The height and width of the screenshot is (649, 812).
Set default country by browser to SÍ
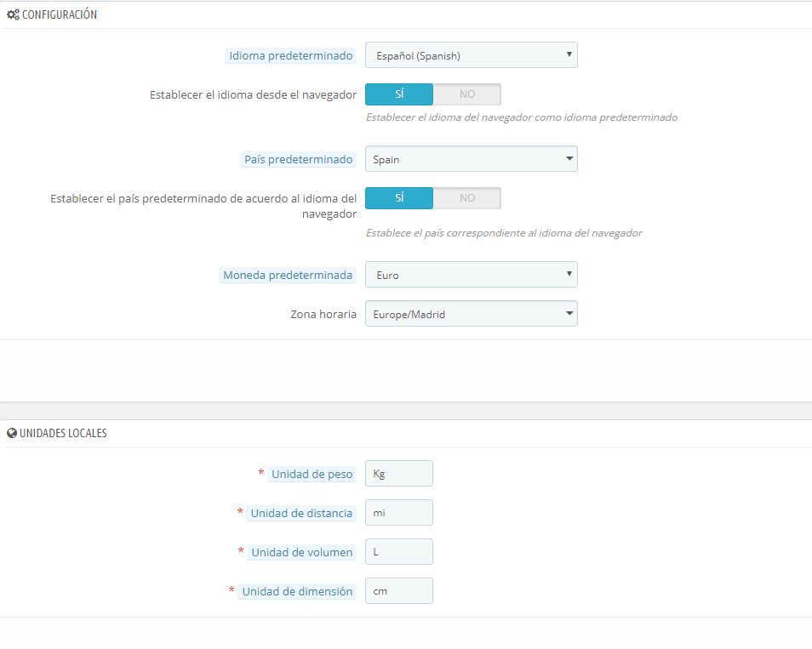[x=399, y=198]
